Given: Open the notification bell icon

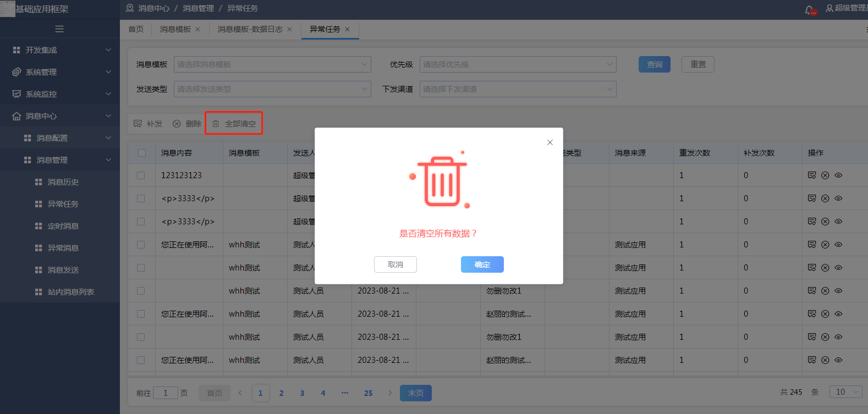Looking at the screenshot, I should pyautogui.click(x=810, y=10).
